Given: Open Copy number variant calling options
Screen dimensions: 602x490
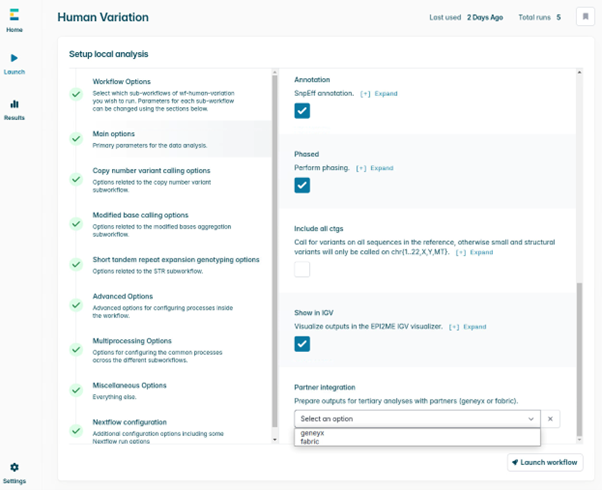Looking at the screenshot, I should [x=170, y=180].
